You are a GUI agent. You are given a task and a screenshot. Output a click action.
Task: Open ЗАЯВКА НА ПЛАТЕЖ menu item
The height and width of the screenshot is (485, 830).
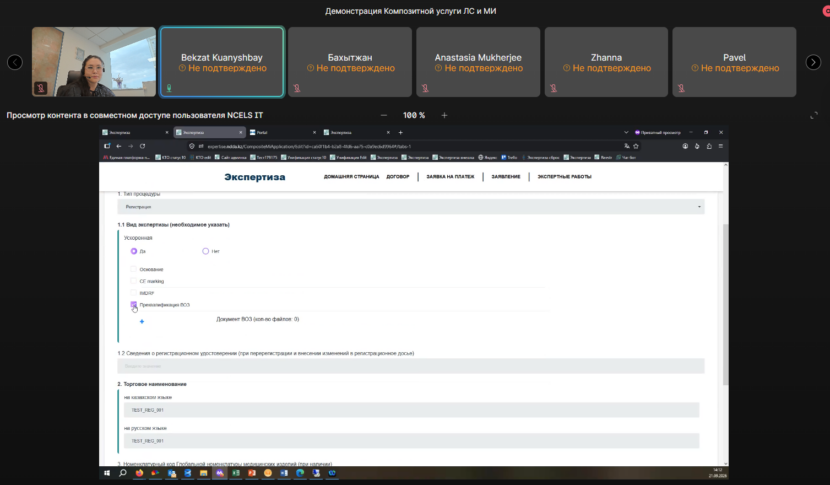450,177
